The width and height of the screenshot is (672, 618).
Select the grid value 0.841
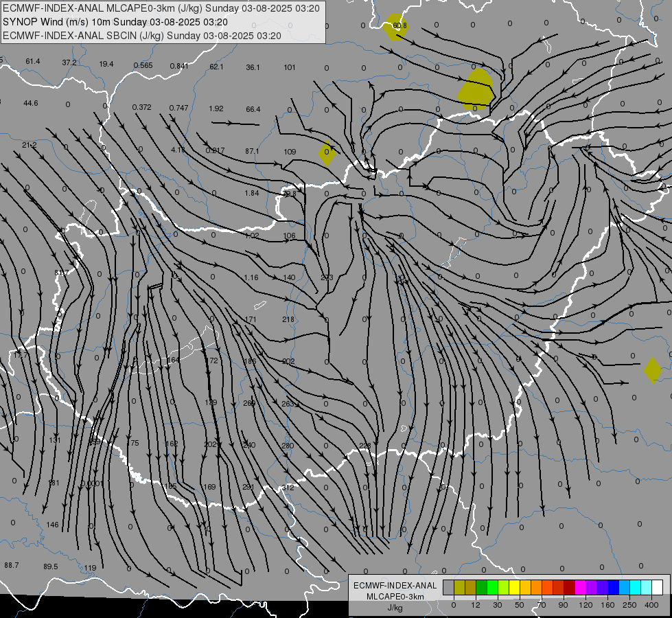[179, 66]
